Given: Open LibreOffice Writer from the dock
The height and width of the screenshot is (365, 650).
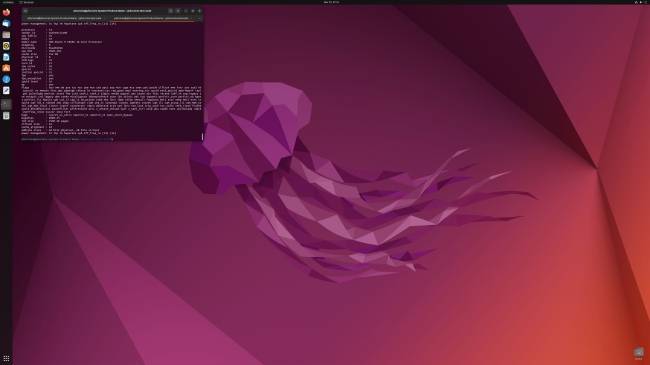Looking at the screenshot, I should click(6, 57).
